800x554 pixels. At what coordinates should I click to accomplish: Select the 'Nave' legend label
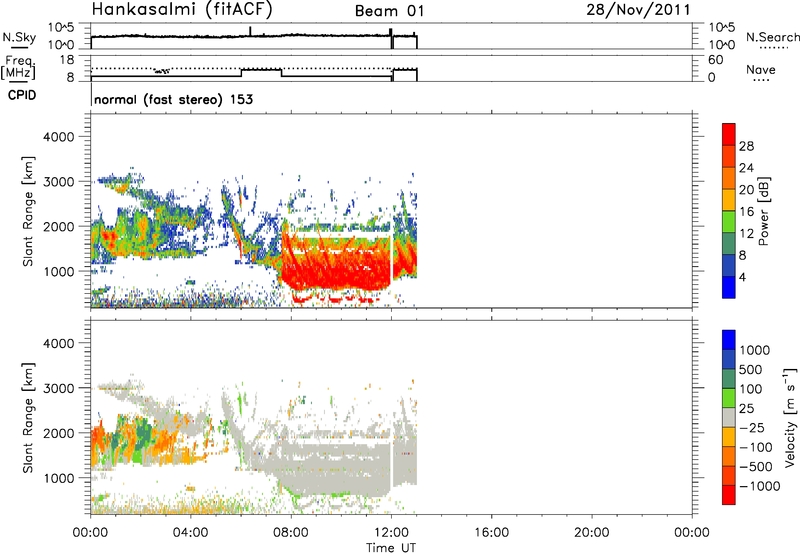[761, 69]
